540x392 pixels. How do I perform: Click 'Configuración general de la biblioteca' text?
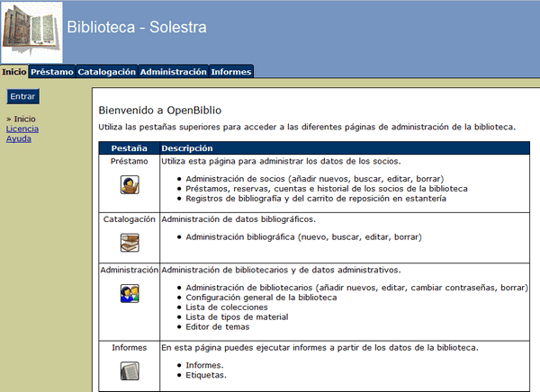(261, 298)
